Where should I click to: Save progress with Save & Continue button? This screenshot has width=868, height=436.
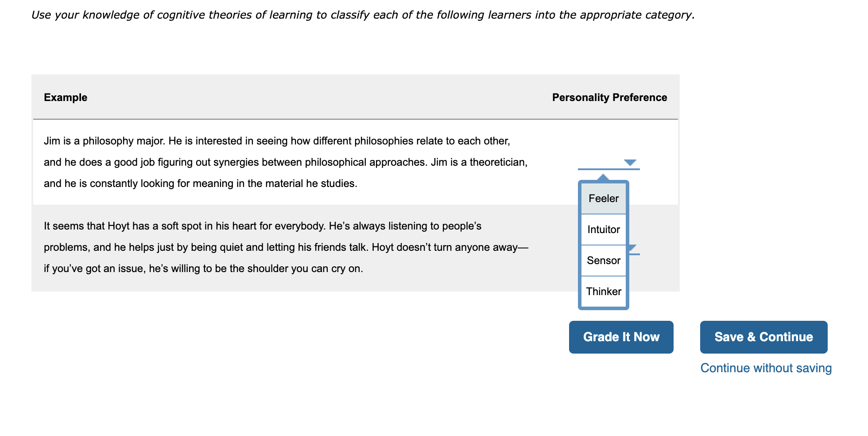[x=763, y=337]
